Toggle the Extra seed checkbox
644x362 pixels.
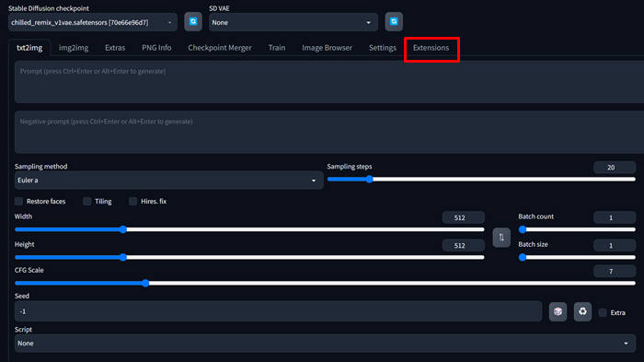603,312
